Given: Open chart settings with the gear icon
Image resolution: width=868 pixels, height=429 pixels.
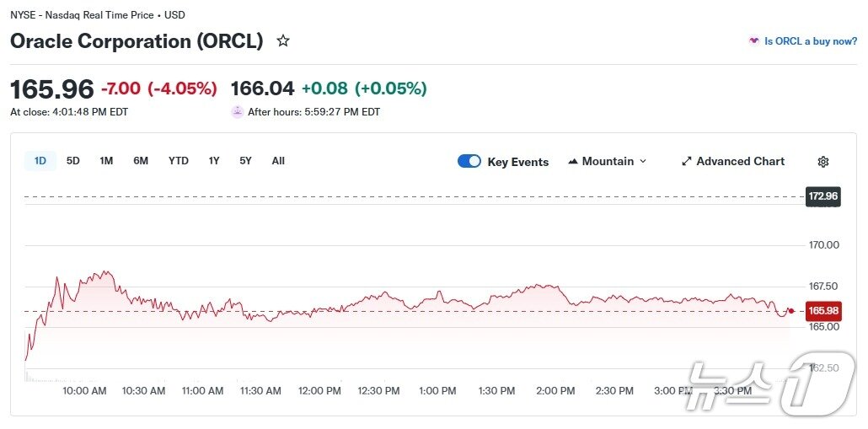Looking at the screenshot, I should click(823, 162).
